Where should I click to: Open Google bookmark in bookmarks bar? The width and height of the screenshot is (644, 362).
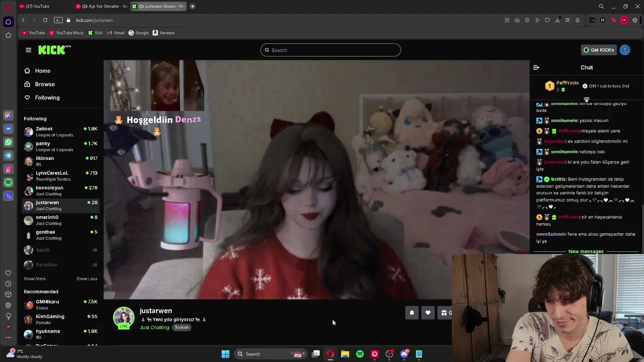(x=138, y=33)
